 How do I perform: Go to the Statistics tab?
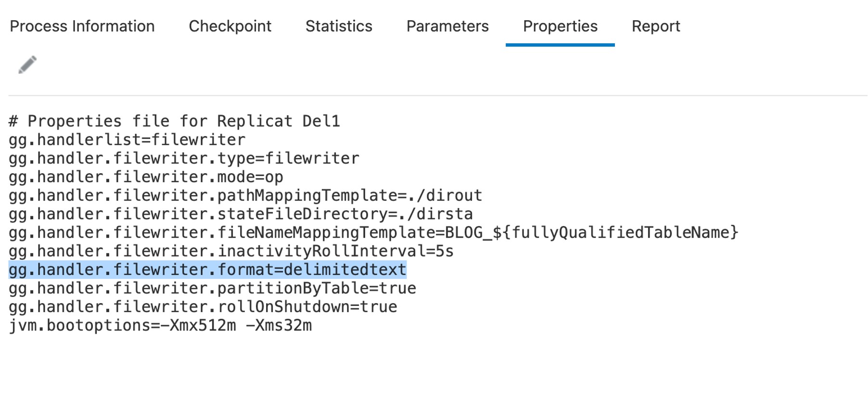click(339, 26)
